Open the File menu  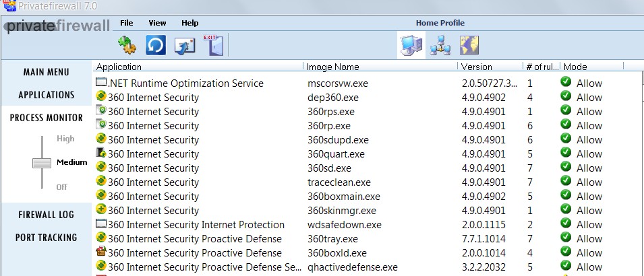[126, 23]
